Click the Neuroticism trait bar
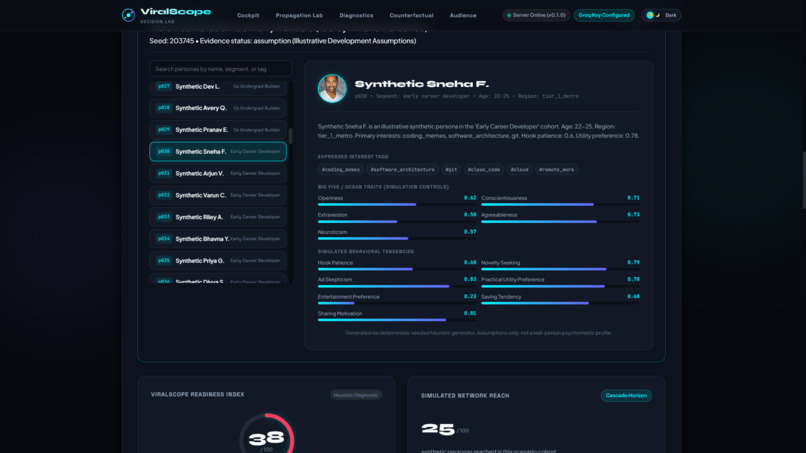The image size is (806, 453). (x=397, y=238)
